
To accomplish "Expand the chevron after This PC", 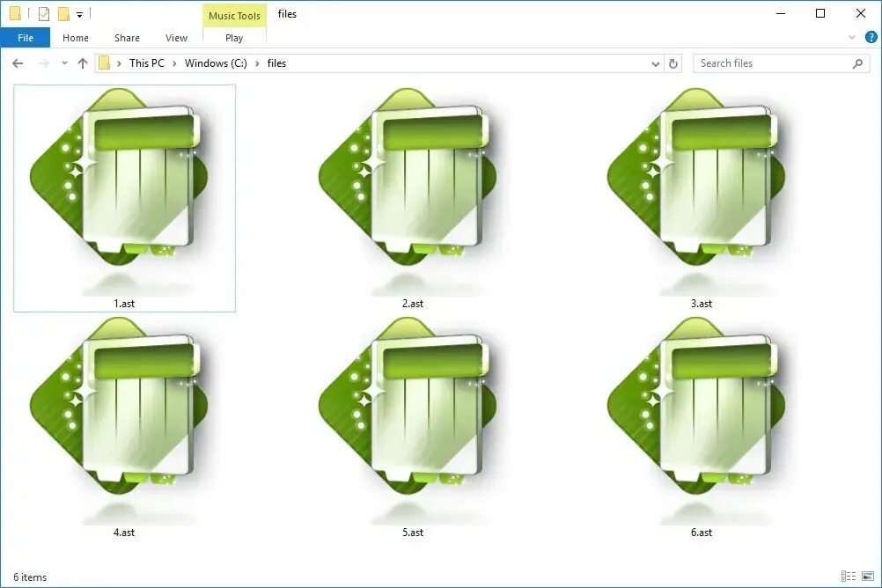I will pos(174,63).
